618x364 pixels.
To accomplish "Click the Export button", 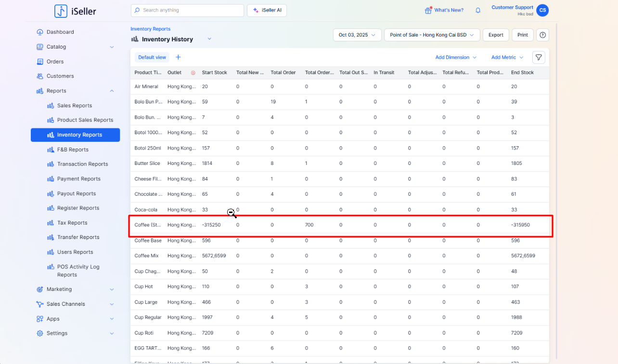I will point(496,35).
